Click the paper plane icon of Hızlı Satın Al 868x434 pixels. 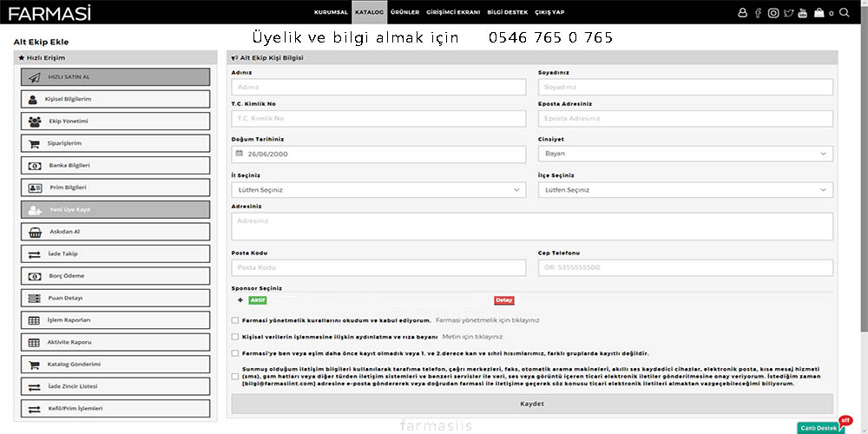point(35,77)
